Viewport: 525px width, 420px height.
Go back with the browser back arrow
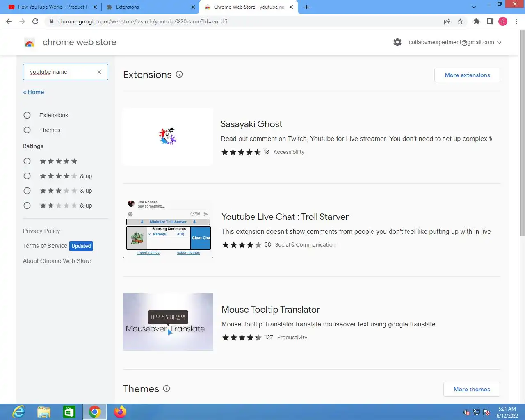(9, 21)
